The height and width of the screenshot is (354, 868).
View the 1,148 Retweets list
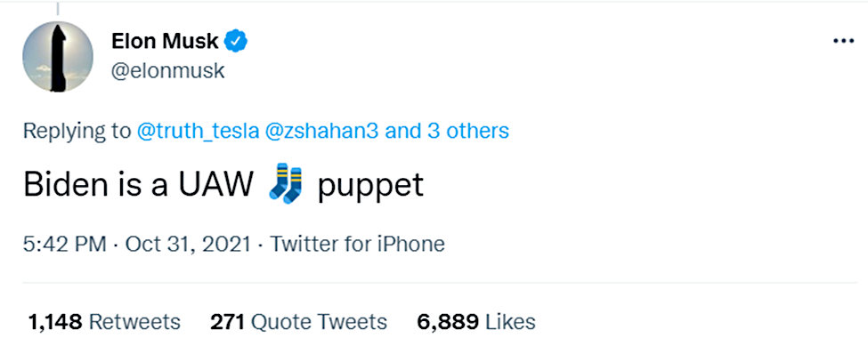pyautogui.click(x=104, y=322)
